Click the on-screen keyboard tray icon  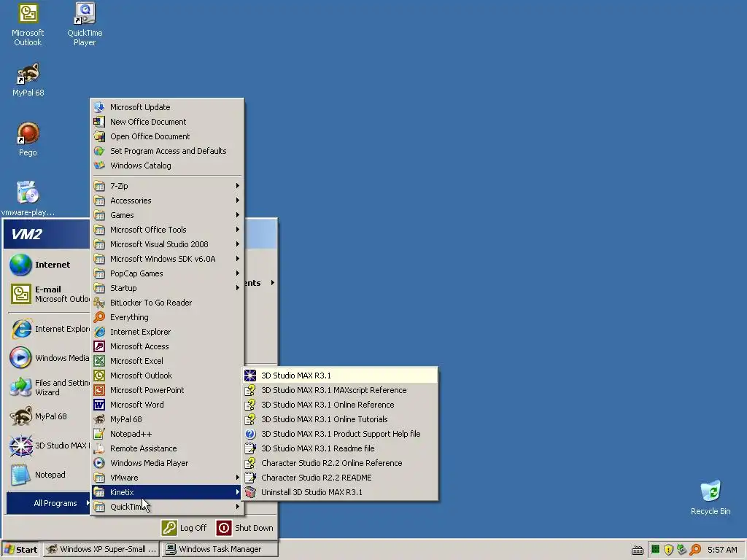[x=638, y=550]
